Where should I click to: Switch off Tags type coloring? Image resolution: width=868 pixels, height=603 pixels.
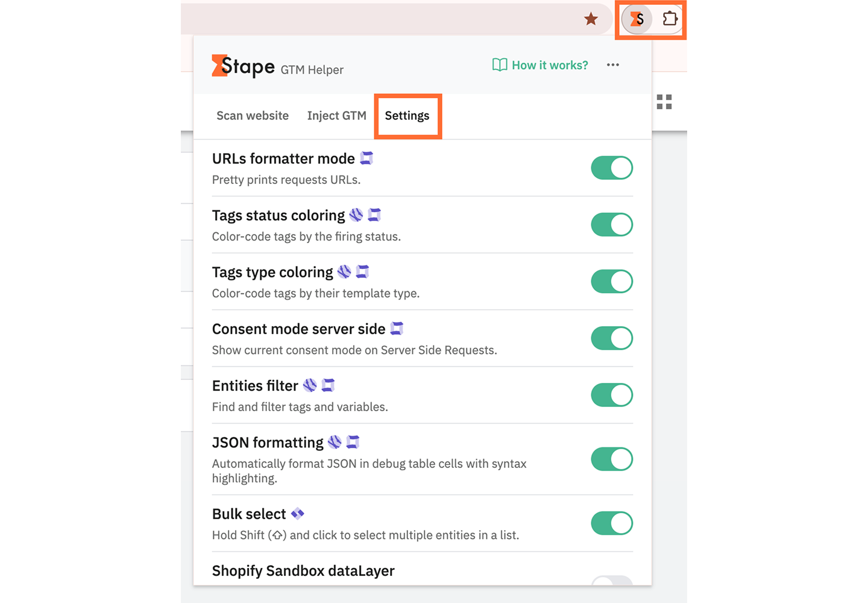[612, 281]
